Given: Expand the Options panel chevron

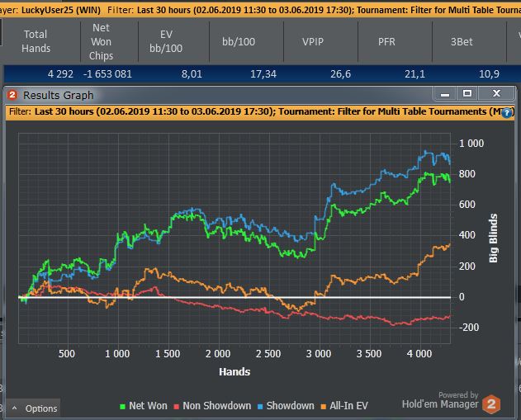Looking at the screenshot, I should point(14,408).
